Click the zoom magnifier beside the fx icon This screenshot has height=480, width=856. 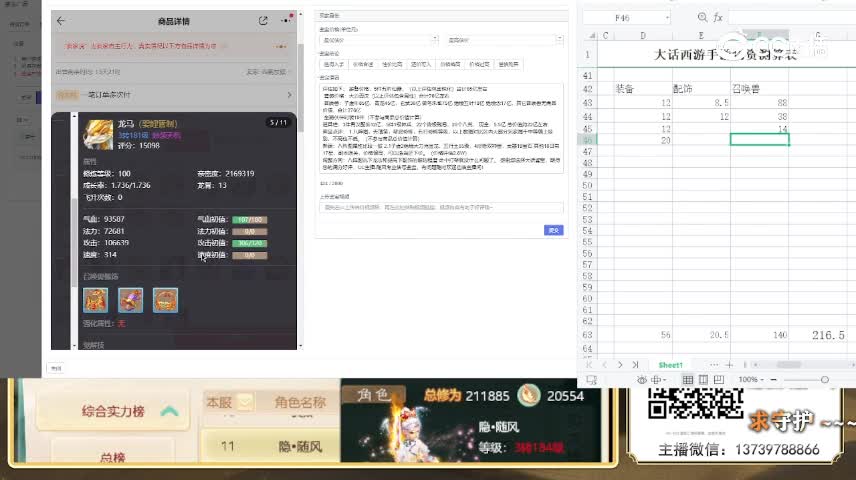coord(702,17)
